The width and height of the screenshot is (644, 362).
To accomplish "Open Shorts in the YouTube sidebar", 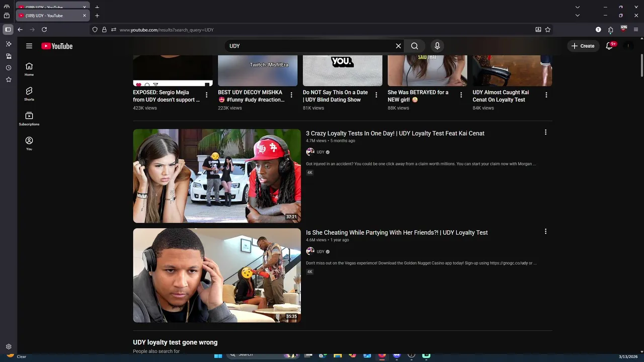I will coord(29,94).
